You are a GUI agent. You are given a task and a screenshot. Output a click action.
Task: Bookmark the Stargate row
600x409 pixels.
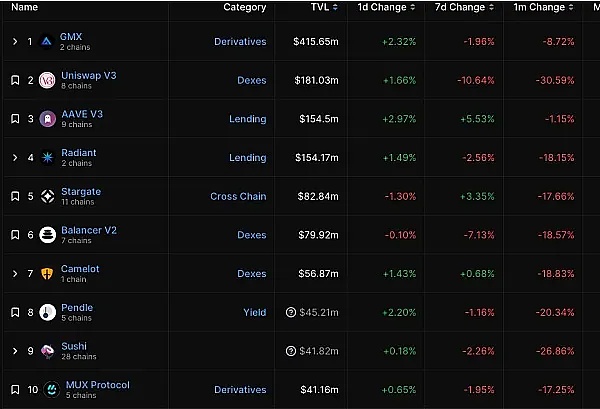click(x=15, y=197)
